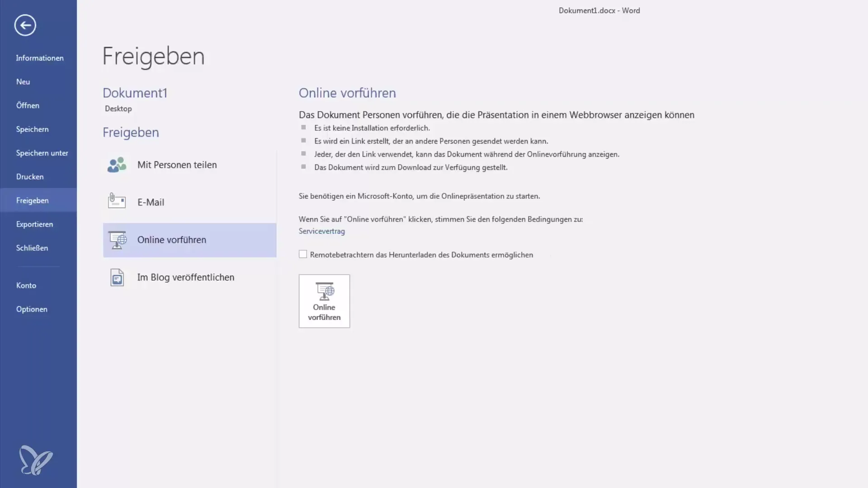Open the Servicevertrag link
This screenshot has width=868, height=488.
[321, 231]
